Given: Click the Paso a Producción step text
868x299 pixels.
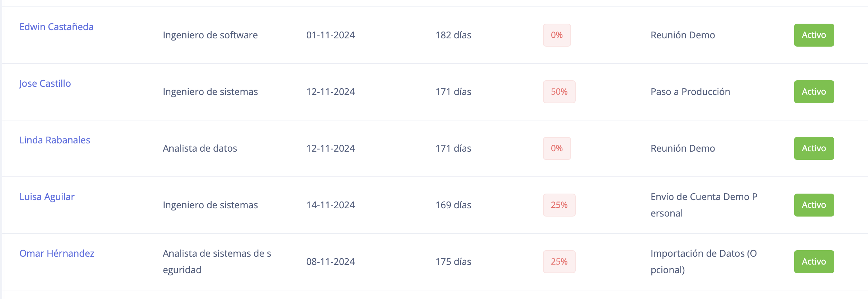Looking at the screenshot, I should [x=690, y=92].
